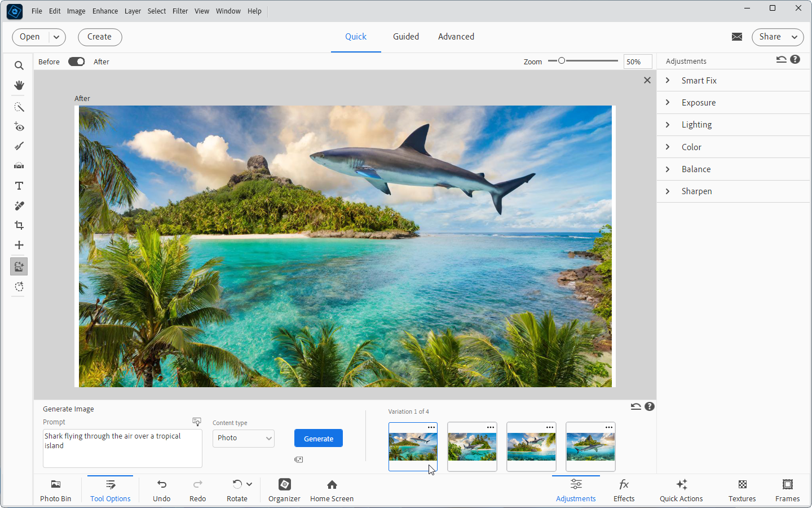The width and height of the screenshot is (812, 508).
Task: Click the Generate button
Action: point(318,439)
